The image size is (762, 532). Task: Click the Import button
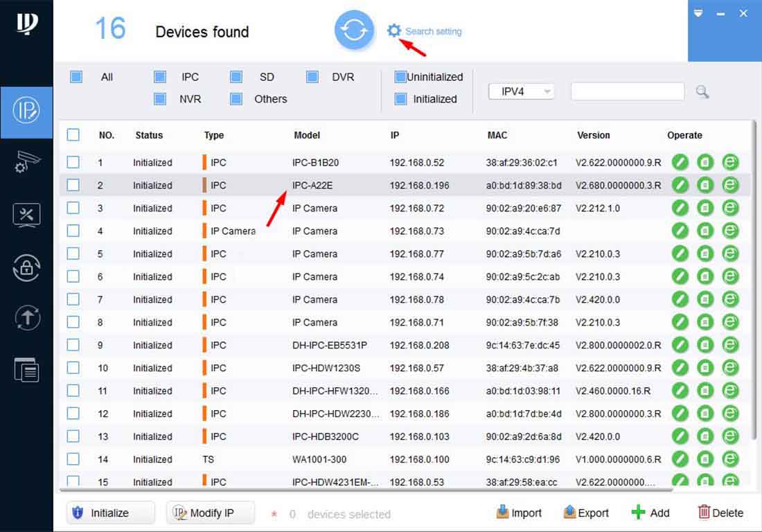click(519, 513)
